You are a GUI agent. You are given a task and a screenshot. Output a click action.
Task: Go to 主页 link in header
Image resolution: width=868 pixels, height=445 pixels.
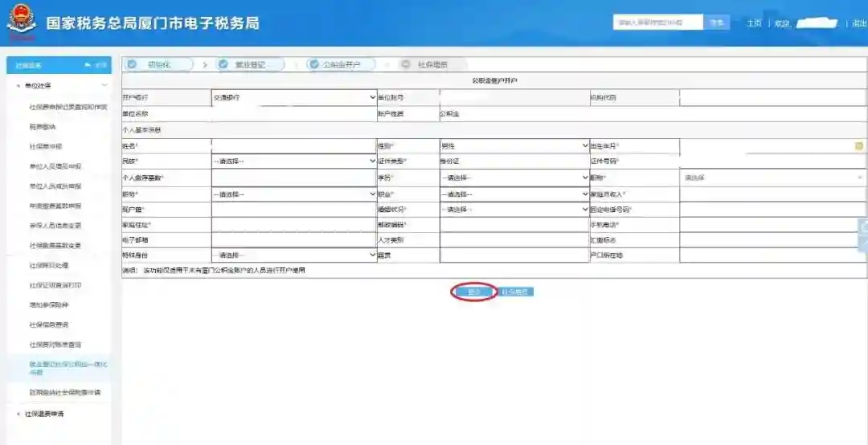[x=753, y=23]
